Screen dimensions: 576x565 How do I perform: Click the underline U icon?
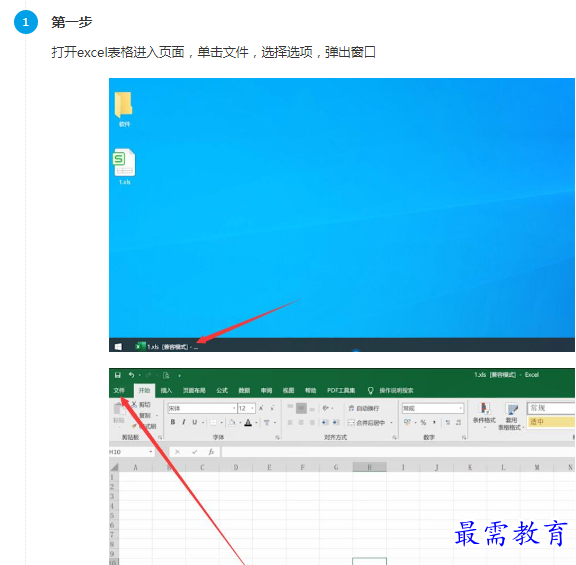point(195,422)
